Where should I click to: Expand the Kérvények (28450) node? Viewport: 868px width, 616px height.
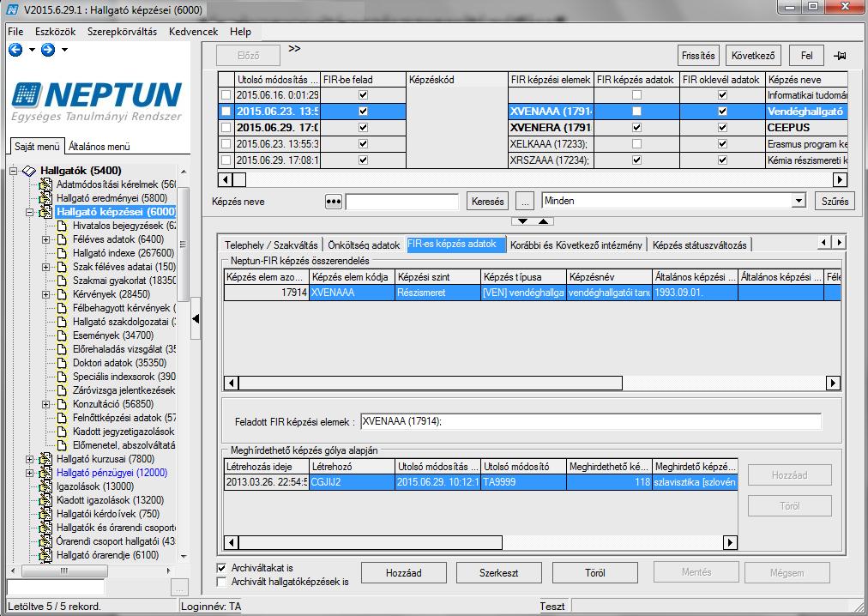(46, 295)
